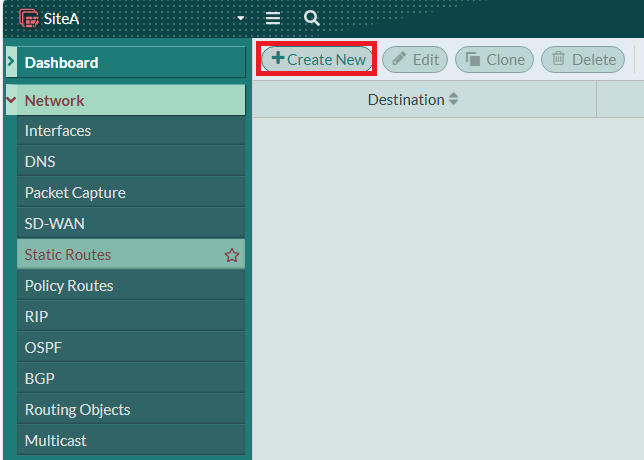Favorite Static Routes using the star icon

click(x=232, y=255)
